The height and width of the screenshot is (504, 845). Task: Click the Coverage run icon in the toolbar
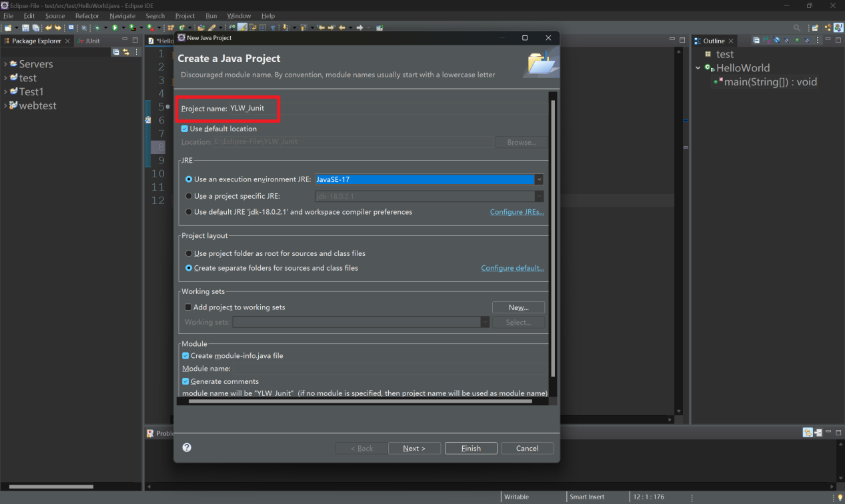point(131,28)
